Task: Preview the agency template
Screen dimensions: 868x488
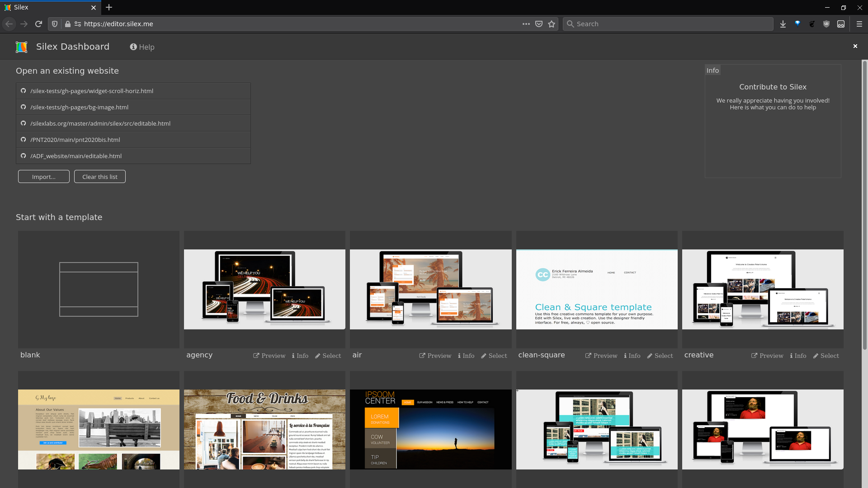Action: tap(269, 356)
